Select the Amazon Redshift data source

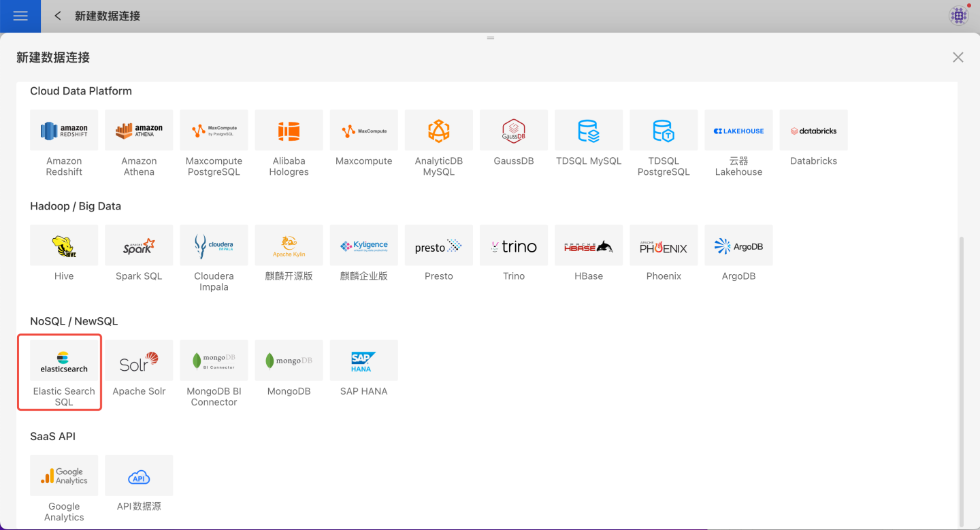(64, 131)
